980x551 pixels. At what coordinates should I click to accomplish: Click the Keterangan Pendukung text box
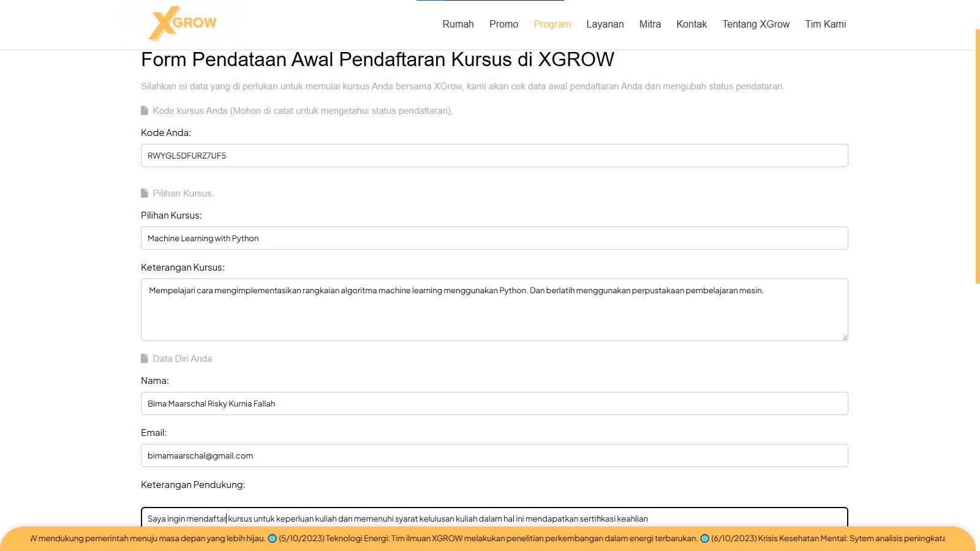coord(494,519)
